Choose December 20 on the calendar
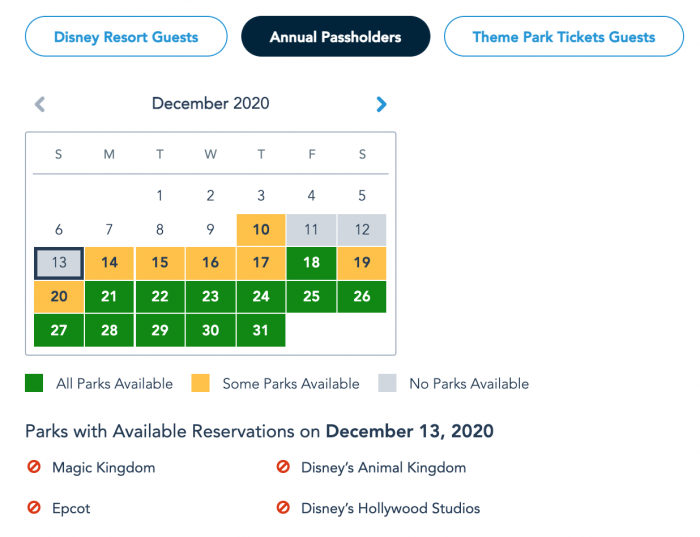The height and width of the screenshot is (537, 700). click(x=59, y=296)
